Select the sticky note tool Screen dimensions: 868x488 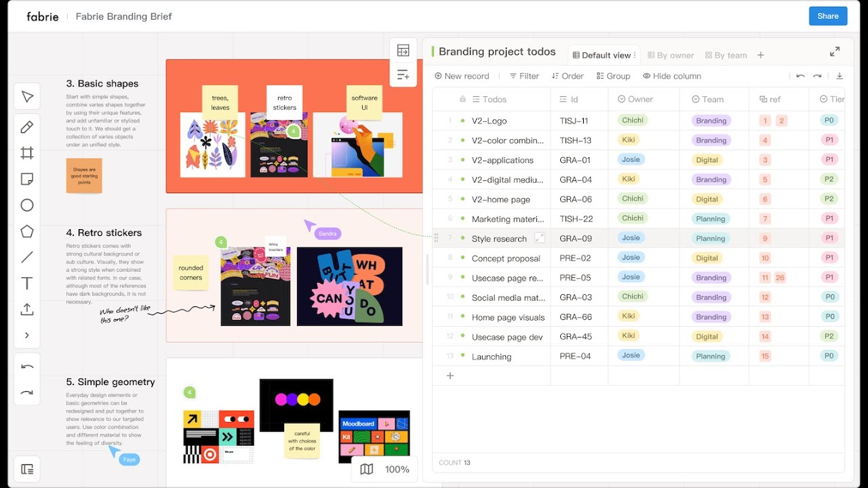(27, 179)
